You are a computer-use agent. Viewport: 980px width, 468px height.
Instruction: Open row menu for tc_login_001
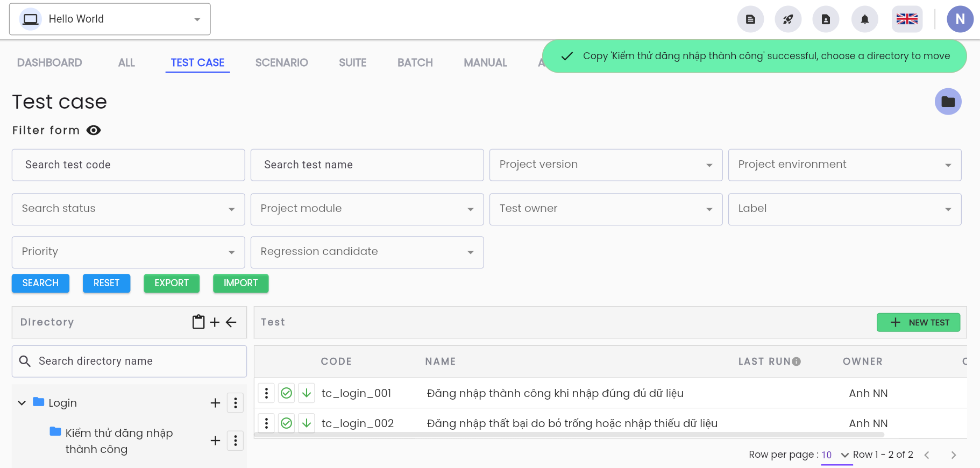click(x=266, y=393)
